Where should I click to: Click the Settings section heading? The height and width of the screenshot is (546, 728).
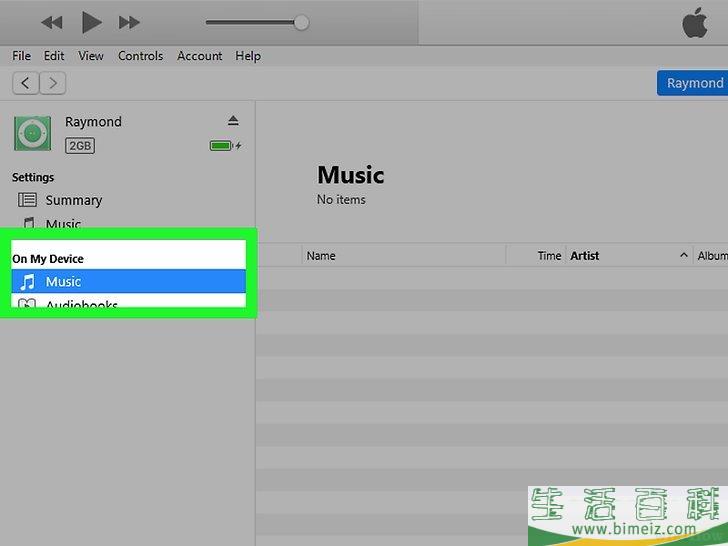(x=33, y=177)
